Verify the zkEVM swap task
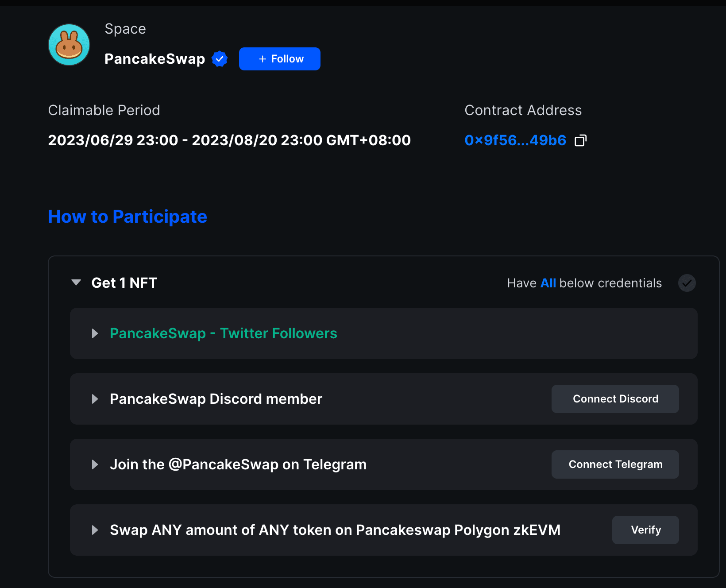 (x=645, y=530)
